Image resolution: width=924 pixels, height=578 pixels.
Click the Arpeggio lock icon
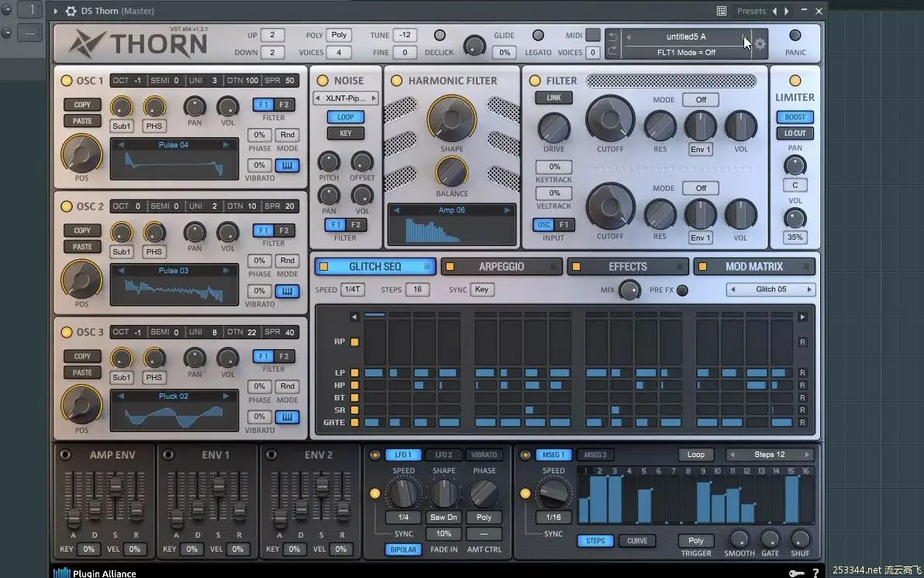(x=553, y=267)
